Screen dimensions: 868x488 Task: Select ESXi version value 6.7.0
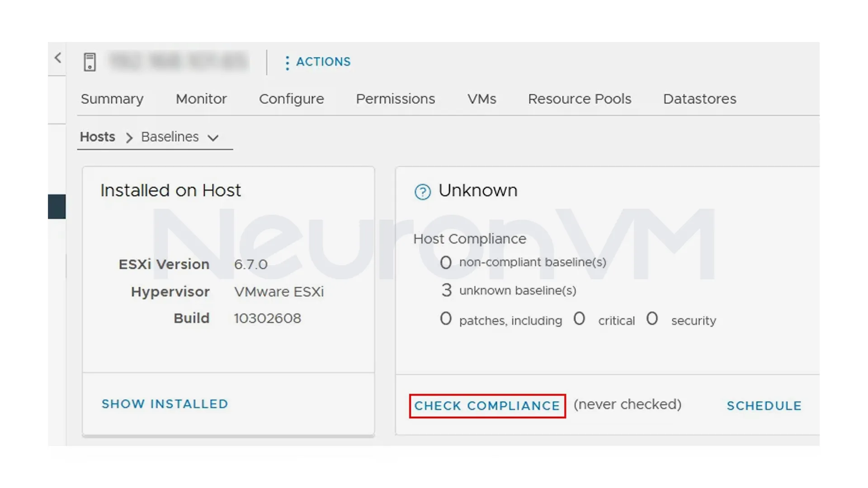coord(251,264)
